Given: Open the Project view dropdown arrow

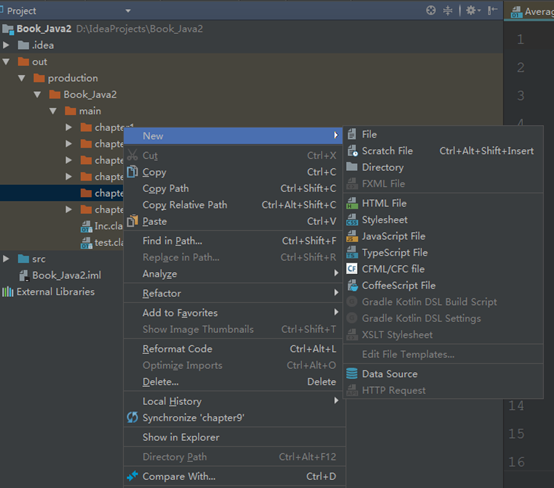Looking at the screenshot, I should (x=128, y=11).
